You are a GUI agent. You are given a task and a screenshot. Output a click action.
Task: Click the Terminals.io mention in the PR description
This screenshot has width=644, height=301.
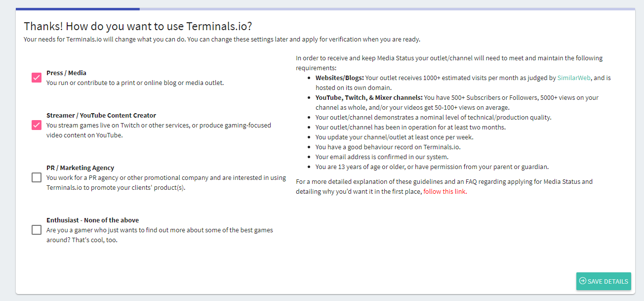point(61,187)
